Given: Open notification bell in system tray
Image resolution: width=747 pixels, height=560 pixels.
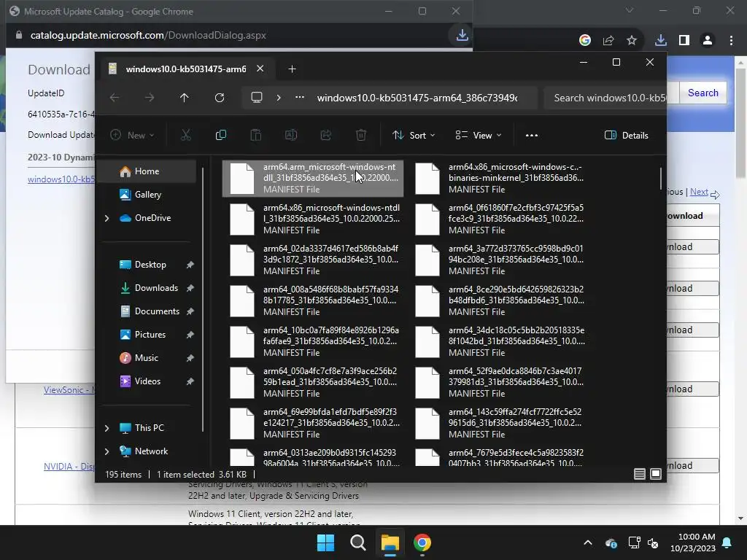Looking at the screenshot, I should tap(727, 542).
